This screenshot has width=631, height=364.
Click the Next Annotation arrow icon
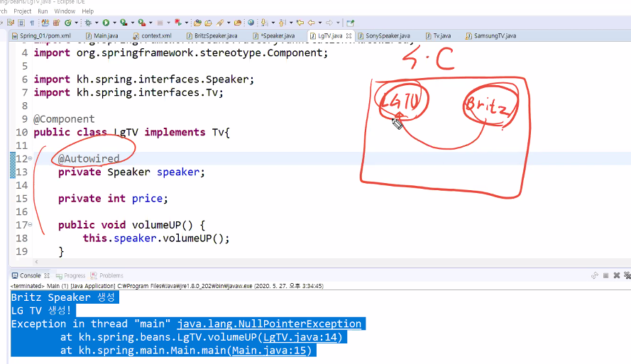coord(264,23)
